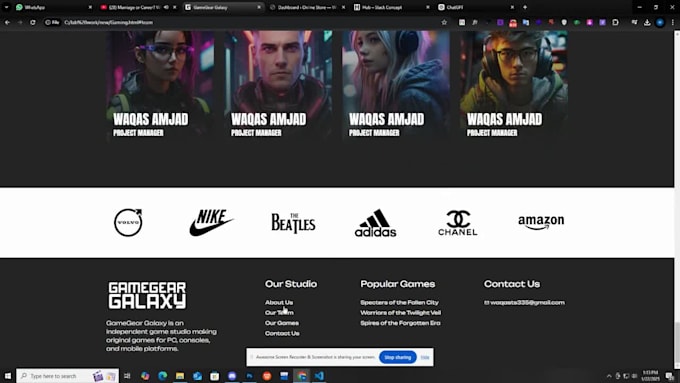Image resolution: width=680 pixels, height=383 pixels.
Task: Click the Stop sharing button
Action: click(x=397, y=357)
